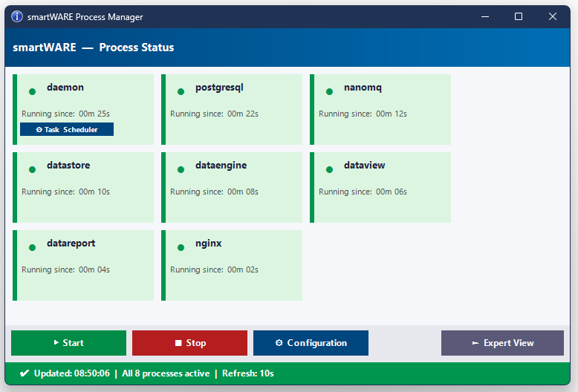Click the dataview status indicator dot
The image size is (578, 392).
329,169
